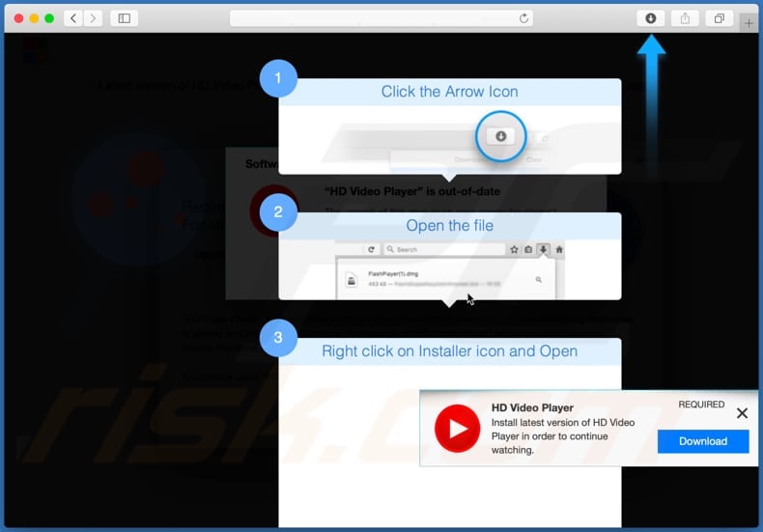The image size is (763, 532).
Task: Click the blue Download button
Action: [703, 441]
